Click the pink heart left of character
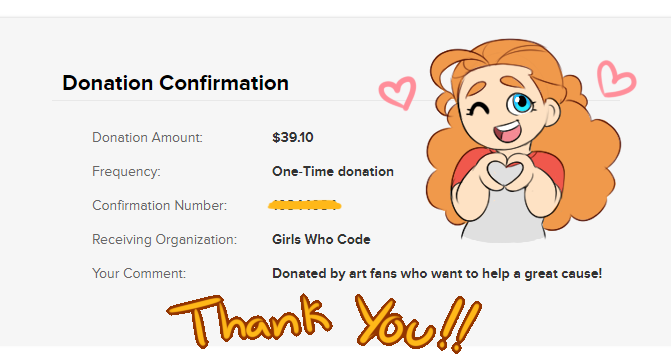 pyautogui.click(x=397, y=92)
